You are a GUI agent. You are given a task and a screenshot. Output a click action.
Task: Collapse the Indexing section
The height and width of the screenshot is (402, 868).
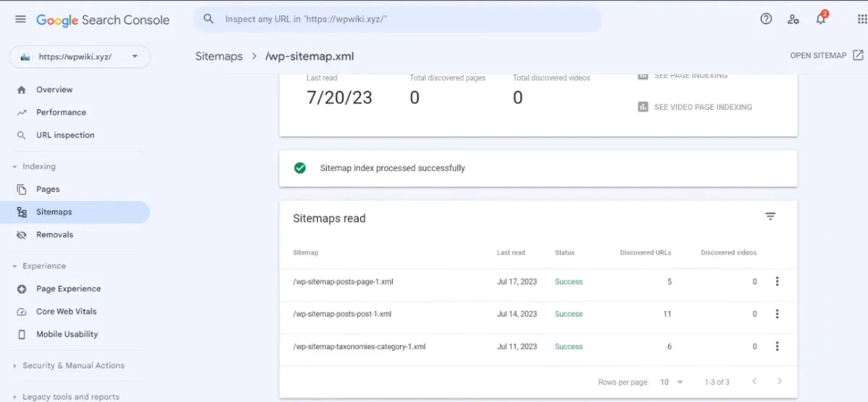click(x=14, y=167)
